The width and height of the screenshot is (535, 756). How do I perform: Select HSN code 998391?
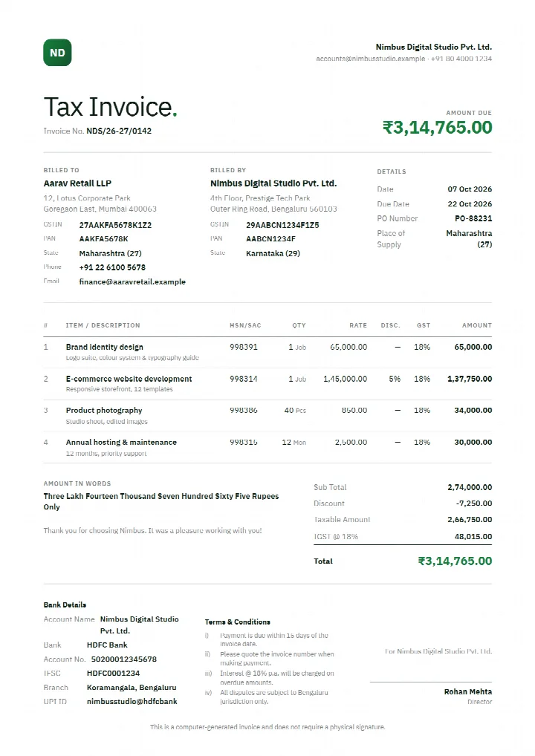[244, 347]
